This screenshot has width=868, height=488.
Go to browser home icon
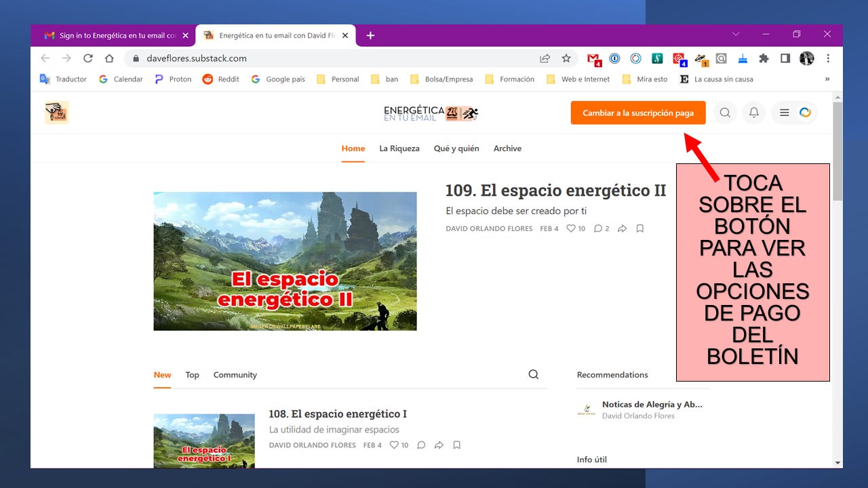click(x=109, y=58)
